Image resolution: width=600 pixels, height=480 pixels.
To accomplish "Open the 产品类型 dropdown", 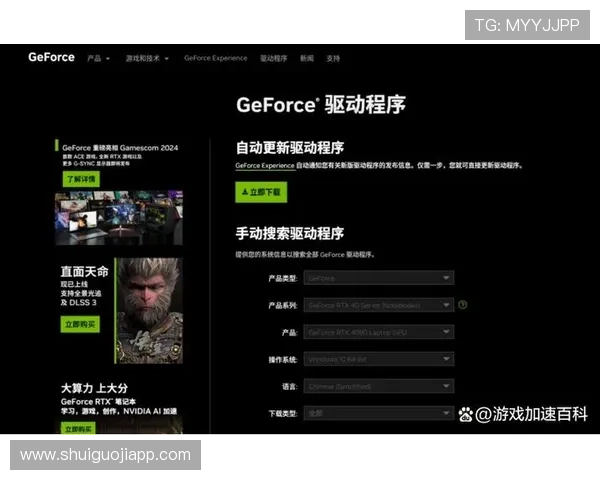I will pos(379,278).
